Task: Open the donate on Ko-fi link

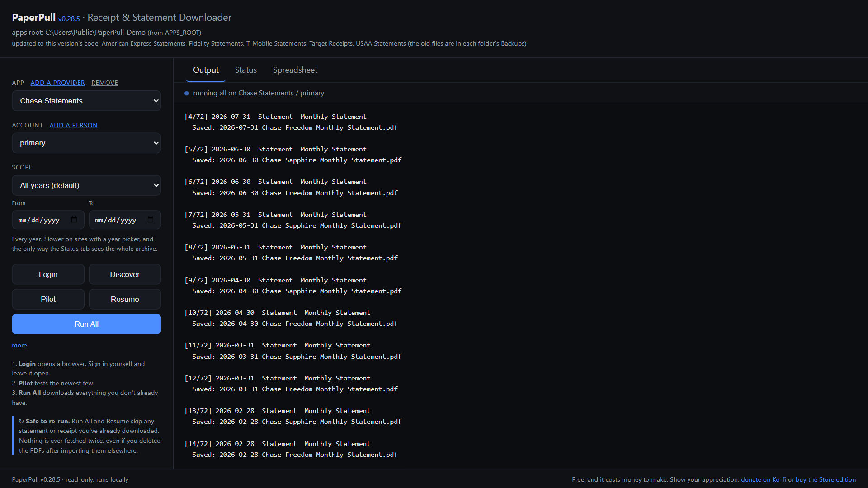Action: click(763, 479)
